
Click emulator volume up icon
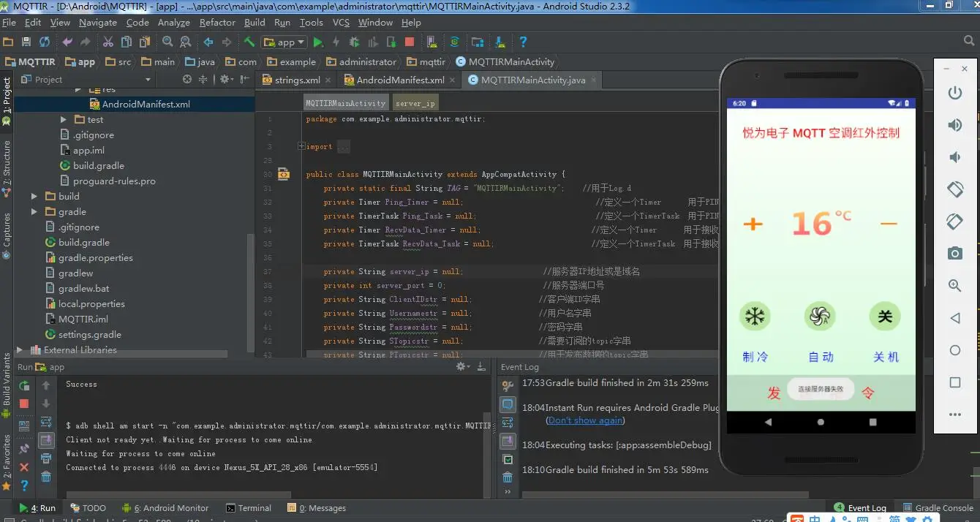pyautogui.click(x=954, y=125)
